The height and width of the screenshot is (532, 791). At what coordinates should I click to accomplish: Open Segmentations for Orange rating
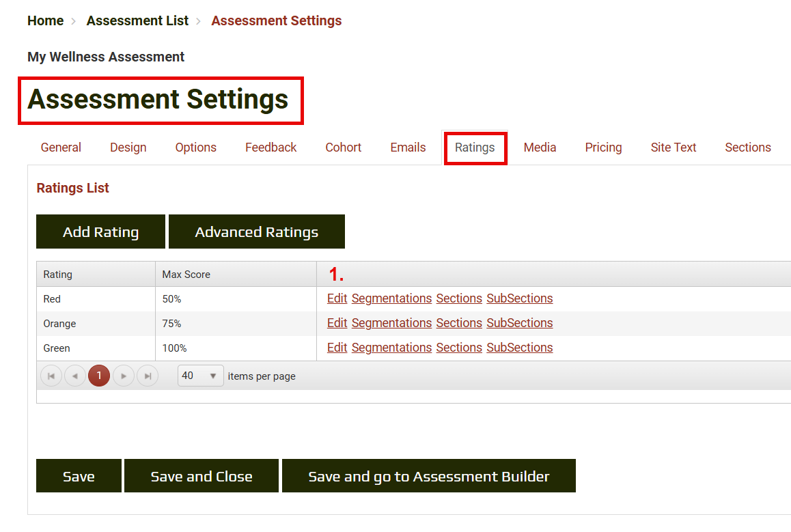pyautogui.click(x=391, y=323)
